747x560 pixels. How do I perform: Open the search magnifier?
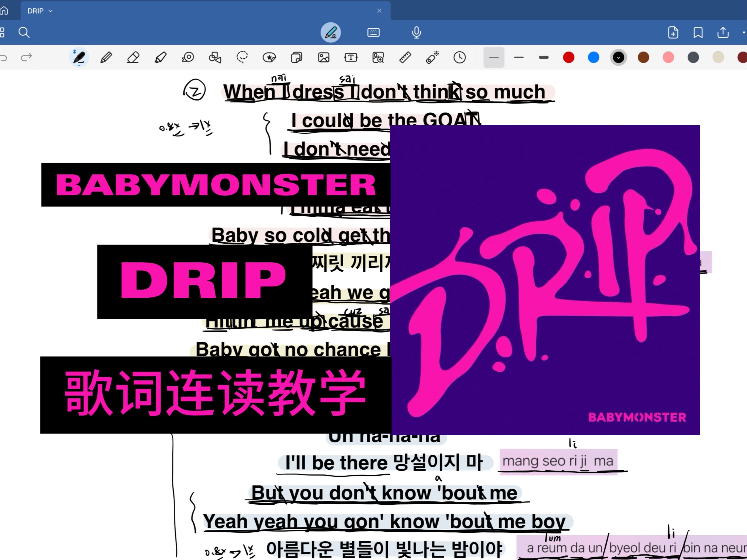click(x=24, y=32)
